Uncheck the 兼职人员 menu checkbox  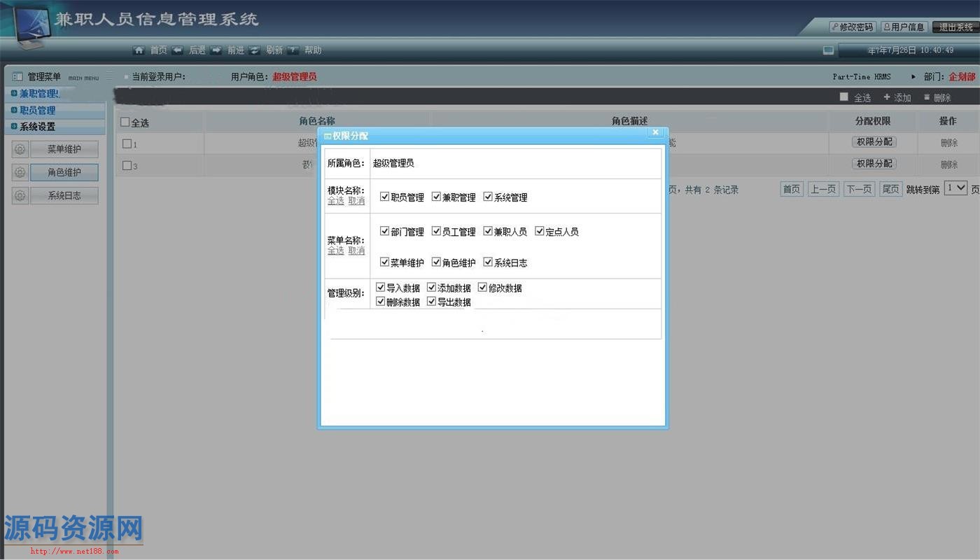[488, 231]
